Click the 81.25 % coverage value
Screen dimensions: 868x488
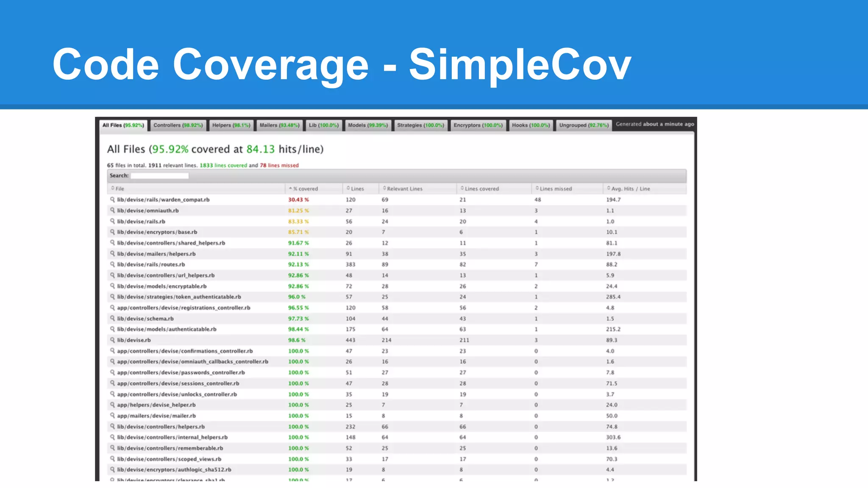[298, 211]
